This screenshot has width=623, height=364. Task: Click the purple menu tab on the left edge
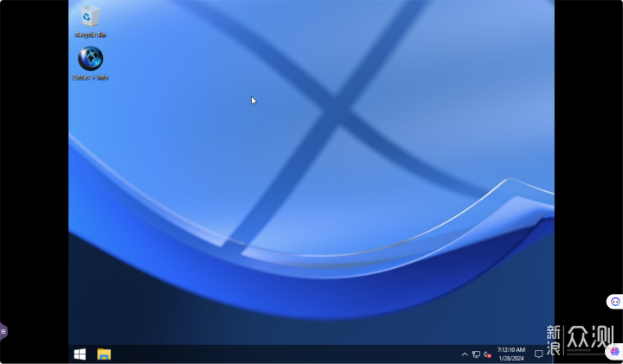click(x=3, y=331)
